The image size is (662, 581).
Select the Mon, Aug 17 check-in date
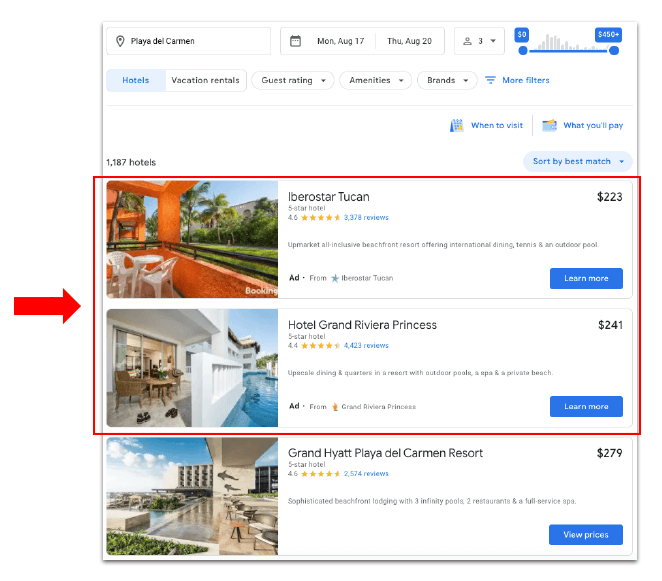coord(340,41)
